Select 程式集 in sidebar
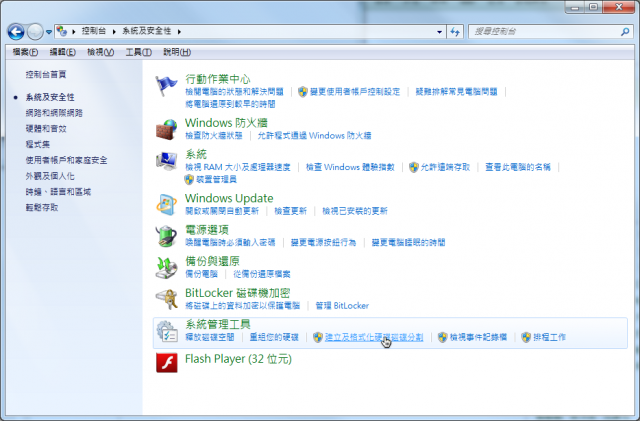Viewport: 640px width, 421px height. 38,144
